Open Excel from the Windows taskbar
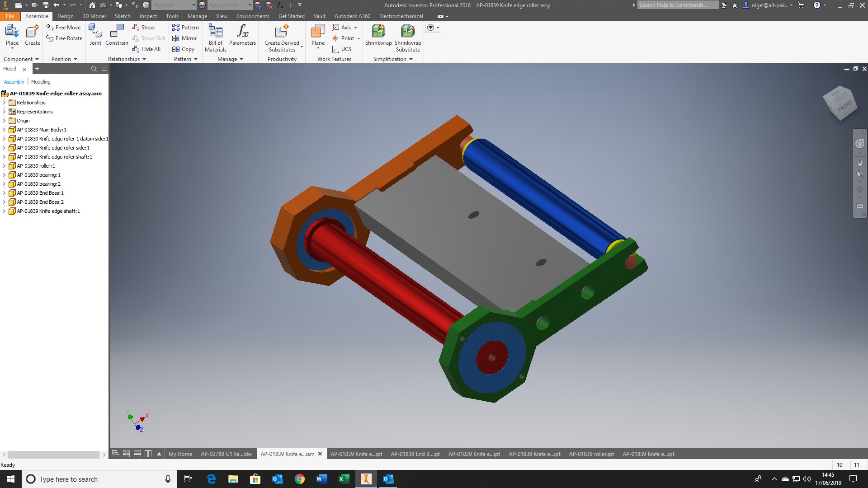868x488 pixels. click(x=344, y=479)
